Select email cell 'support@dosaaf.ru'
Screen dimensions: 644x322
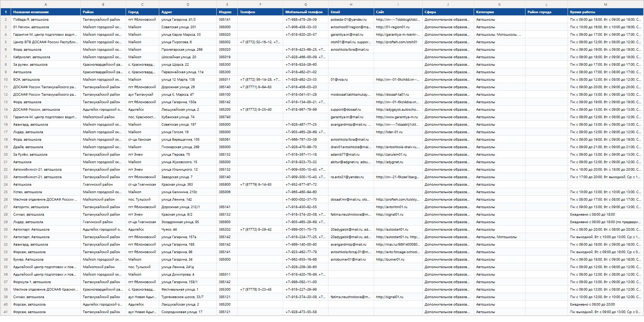(x=351, y=109)
